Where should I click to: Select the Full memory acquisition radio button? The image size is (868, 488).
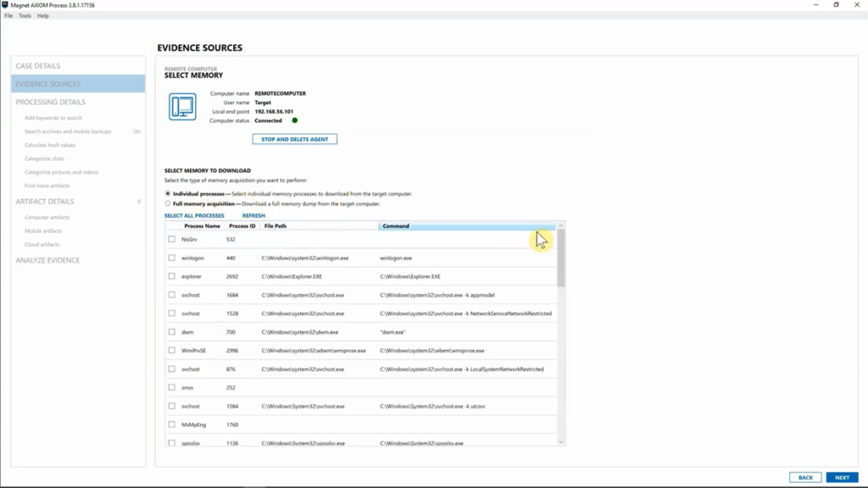click(x=168, y=203)
